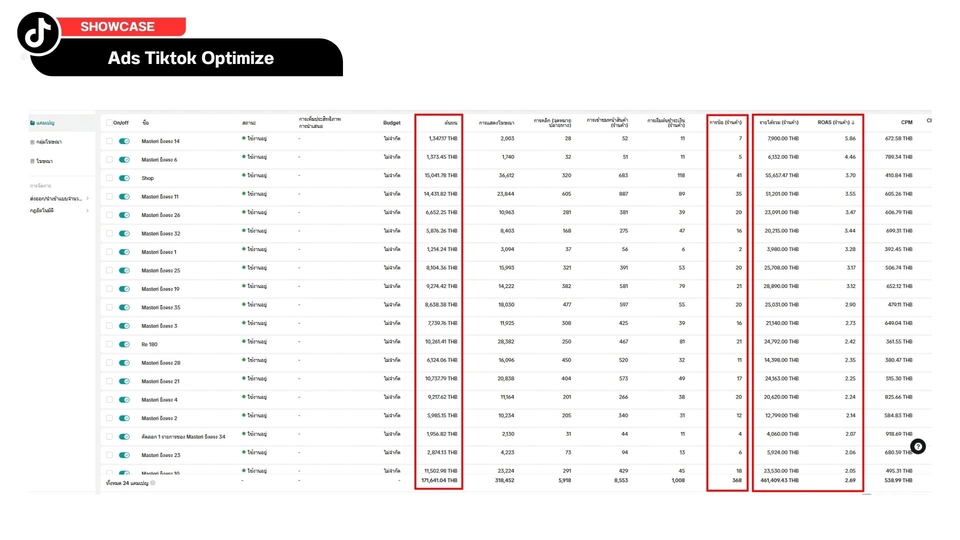Open campaign Mastori 26 by its name
Screen dimensions: 960x540
tap(160, 215)
